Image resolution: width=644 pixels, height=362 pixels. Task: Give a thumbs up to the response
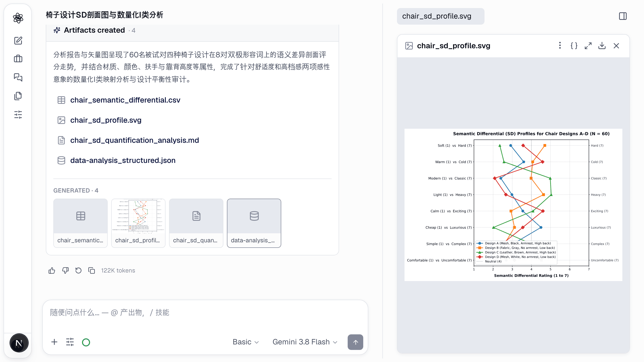coord(52,270)
